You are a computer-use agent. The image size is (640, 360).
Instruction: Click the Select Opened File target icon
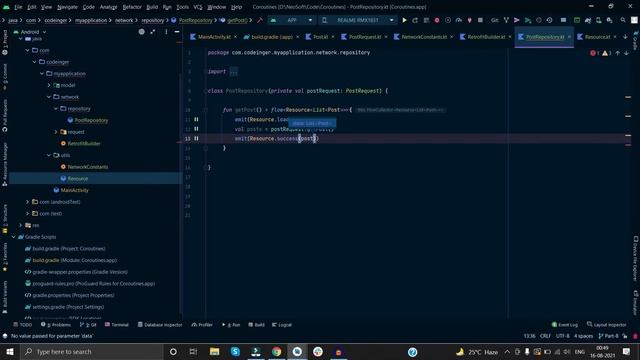pyautogui.click(x=141, y=31)
